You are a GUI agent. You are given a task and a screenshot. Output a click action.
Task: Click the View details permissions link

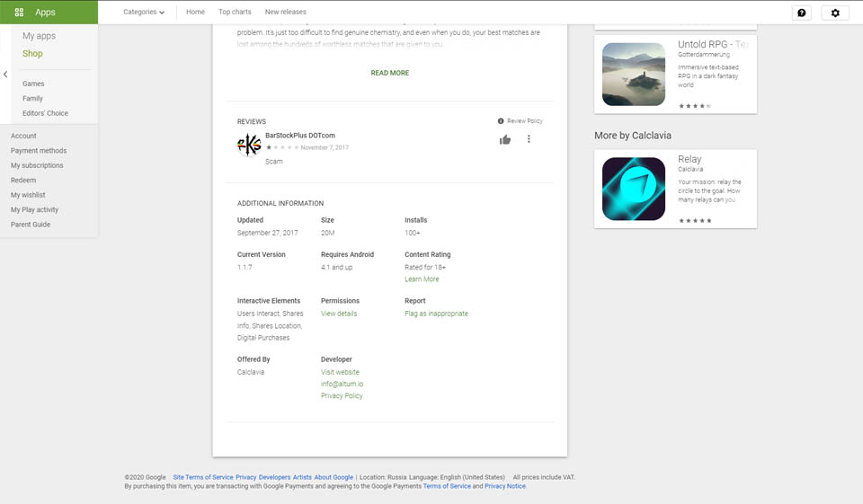(339, 314)
